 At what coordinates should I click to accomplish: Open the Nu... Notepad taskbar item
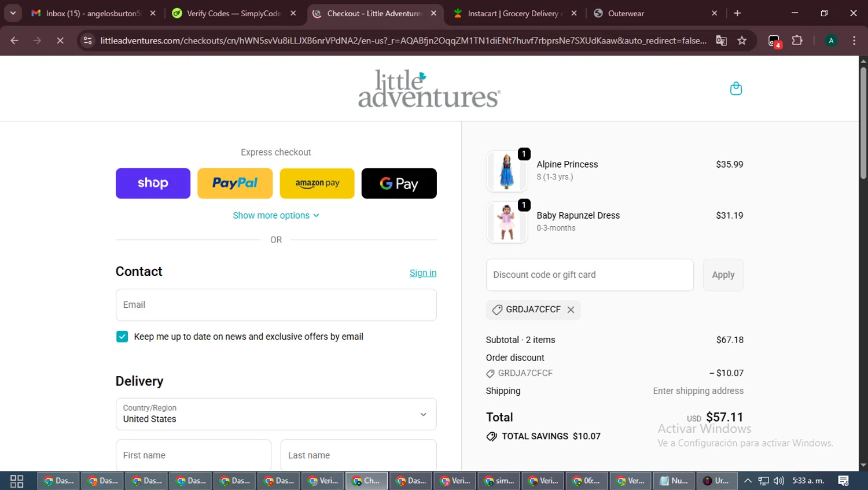click(x=675, y=481)
